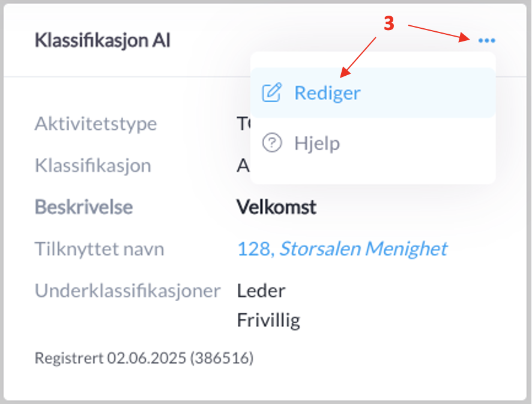
Task: Click the red annotation number 3
Action: pyautogui.click(x=389, y=23)
